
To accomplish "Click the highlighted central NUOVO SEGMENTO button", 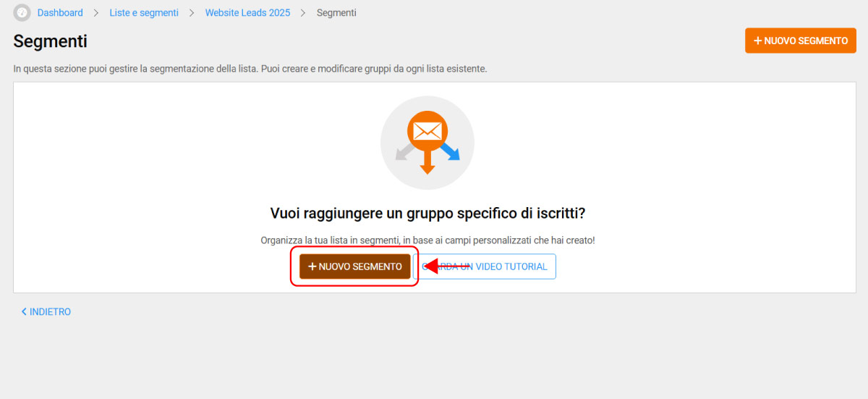I will click(x=355, y=266).
